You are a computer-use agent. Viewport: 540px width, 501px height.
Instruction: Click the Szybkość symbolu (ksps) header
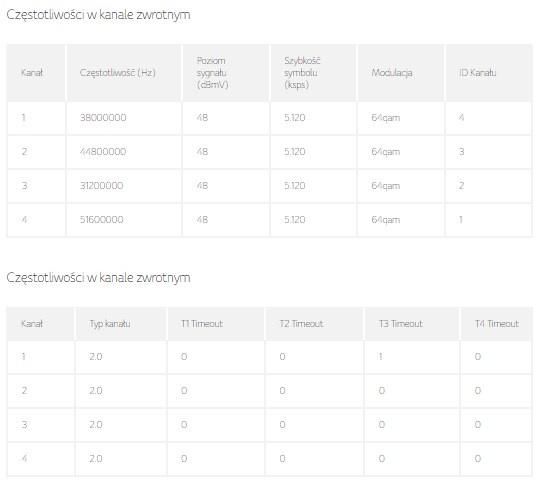tap(302, 73)
